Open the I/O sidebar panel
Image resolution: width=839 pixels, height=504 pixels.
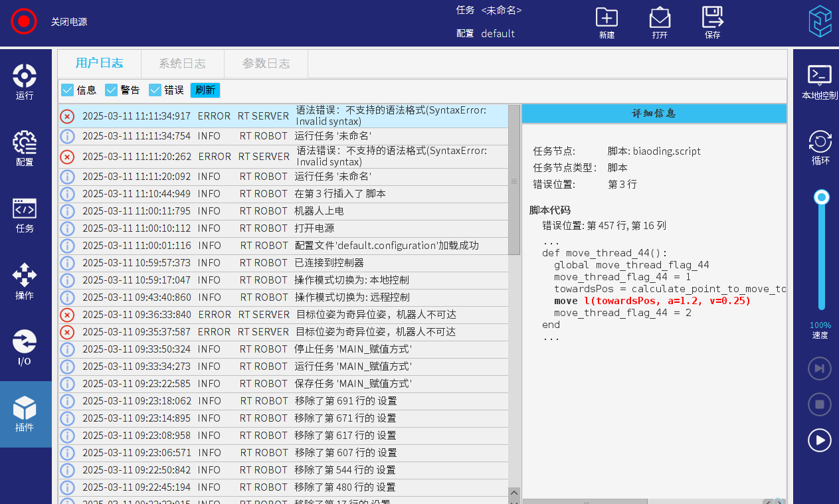(x=25, y=347)
